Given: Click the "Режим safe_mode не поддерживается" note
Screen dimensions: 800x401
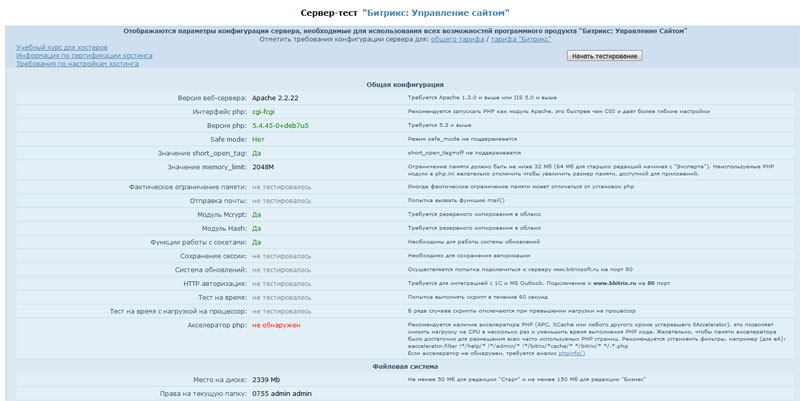Looking at the screenshot, I should coord(462,139).
